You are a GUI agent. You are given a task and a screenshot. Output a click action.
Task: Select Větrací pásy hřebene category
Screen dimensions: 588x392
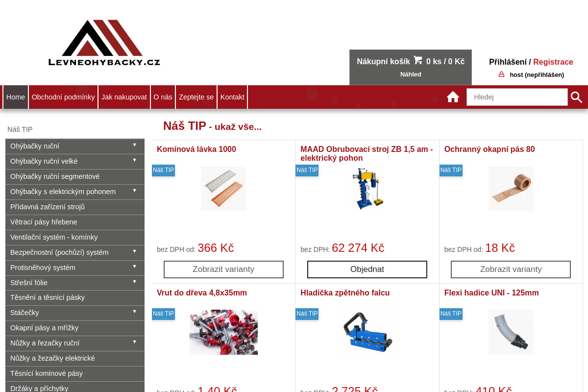44,222
